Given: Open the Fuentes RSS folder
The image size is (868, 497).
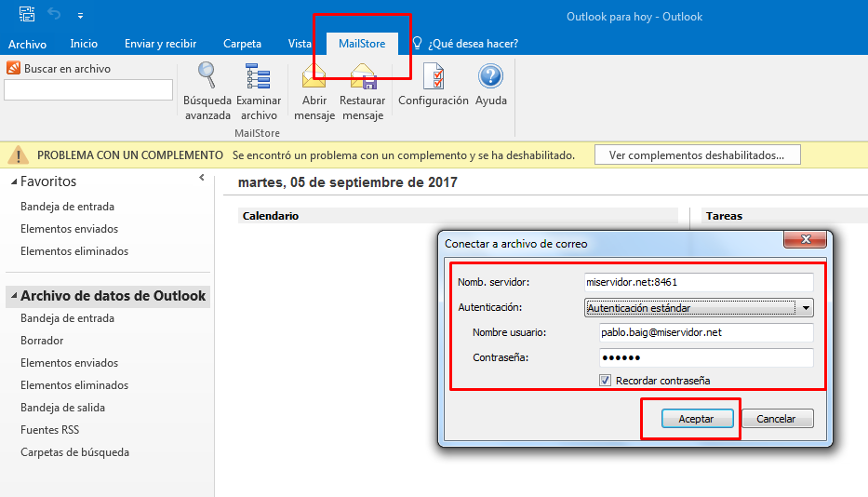Looking at the screenshot, I should [50, 429].
